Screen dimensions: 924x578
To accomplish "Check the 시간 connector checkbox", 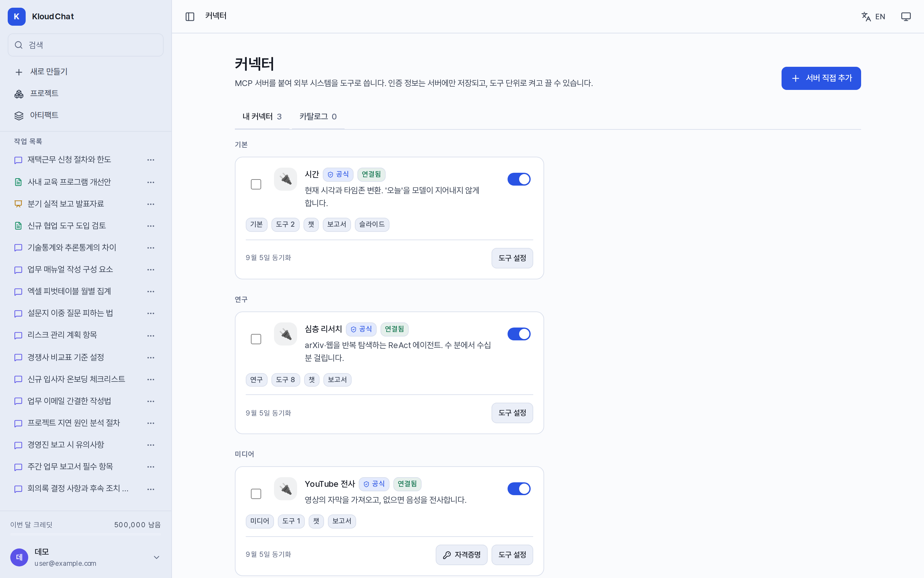I will (x=256, y=184).
